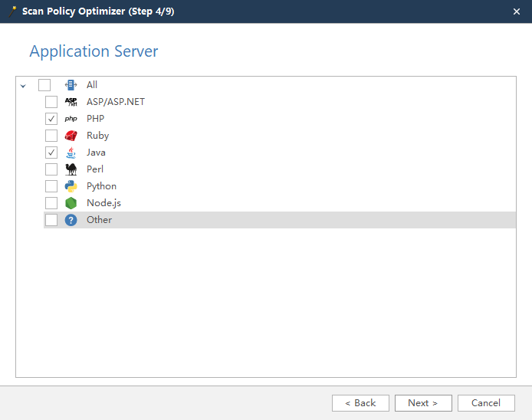Select the Other row label
532x420 pixels.
pos(99,220)
